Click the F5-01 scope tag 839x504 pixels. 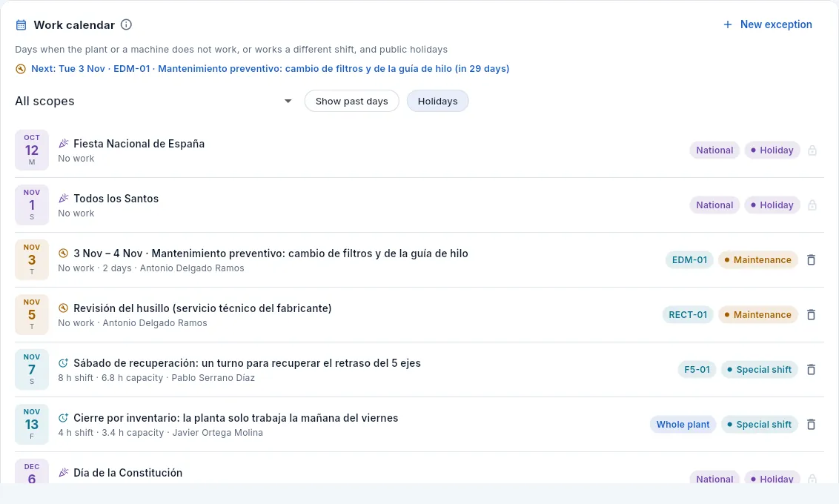(697, 370)
